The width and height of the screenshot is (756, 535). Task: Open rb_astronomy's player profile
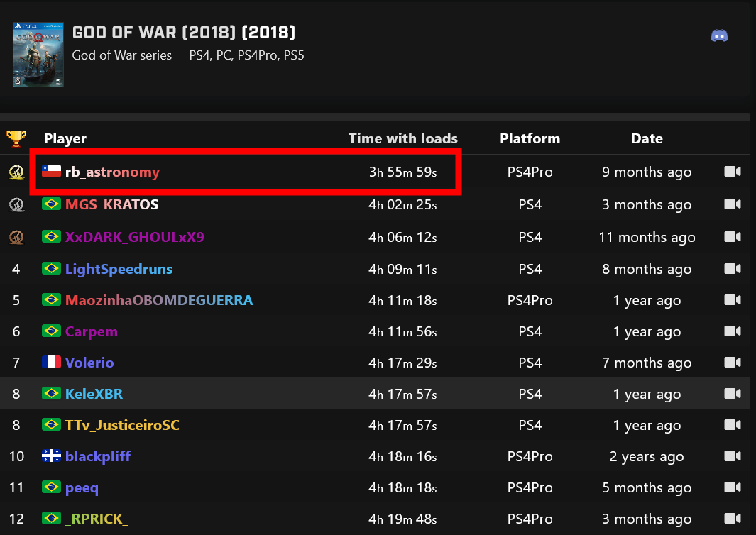pos(112,172)
